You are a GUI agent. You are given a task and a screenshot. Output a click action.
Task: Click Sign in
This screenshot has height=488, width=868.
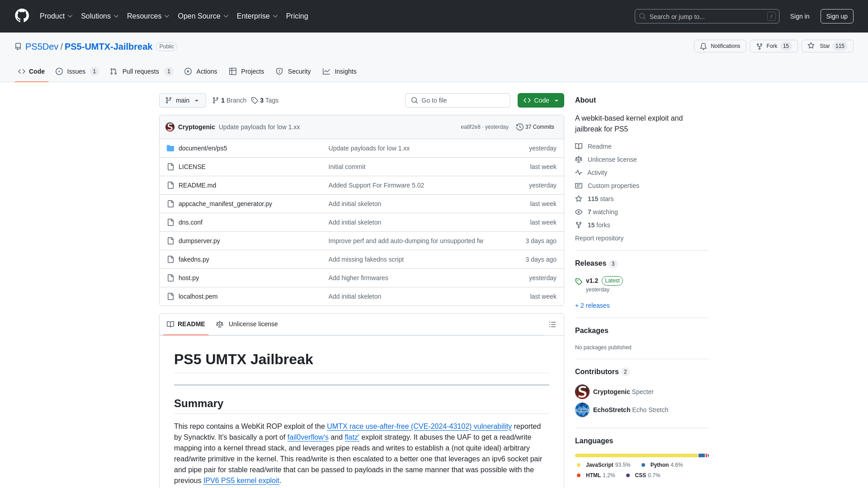click(800, 16)
